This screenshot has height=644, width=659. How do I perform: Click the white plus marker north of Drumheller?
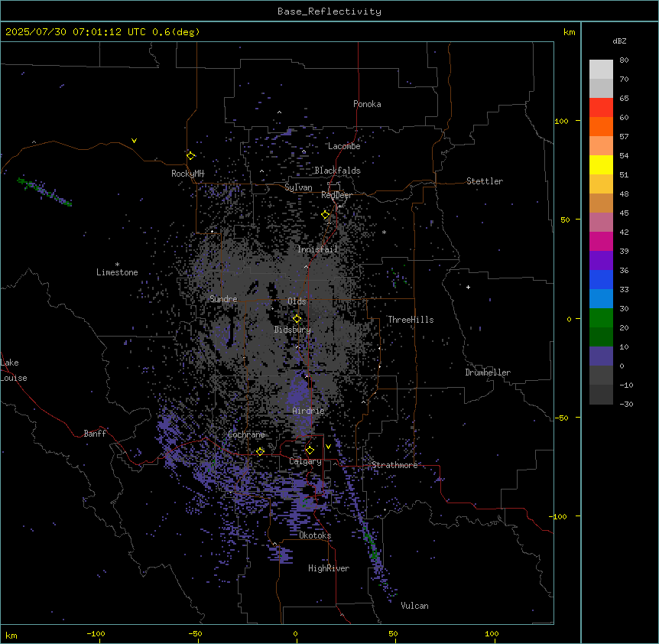pos(468,287)
